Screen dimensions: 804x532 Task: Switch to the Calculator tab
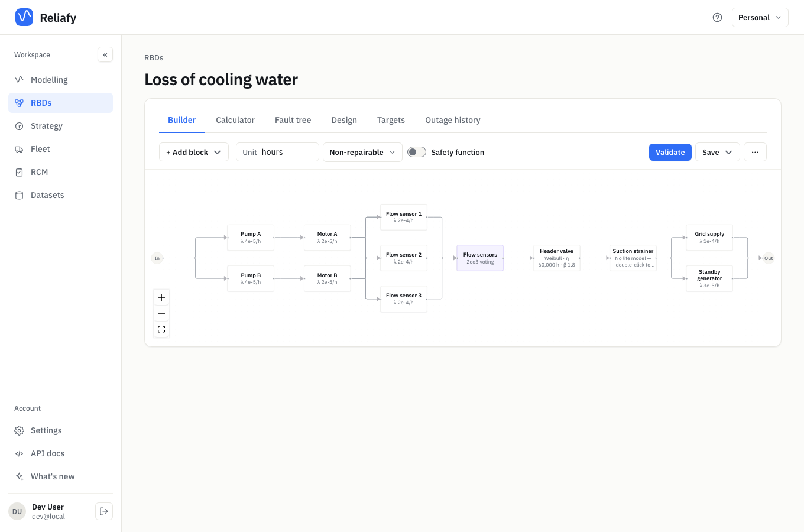point(235,120)
